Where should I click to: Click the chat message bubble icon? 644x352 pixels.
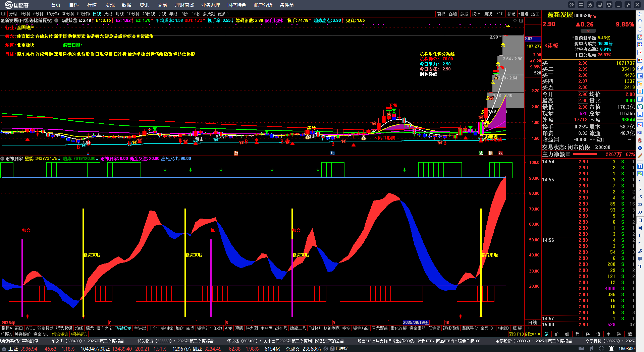pyautogui.click(x=572, y=5)
